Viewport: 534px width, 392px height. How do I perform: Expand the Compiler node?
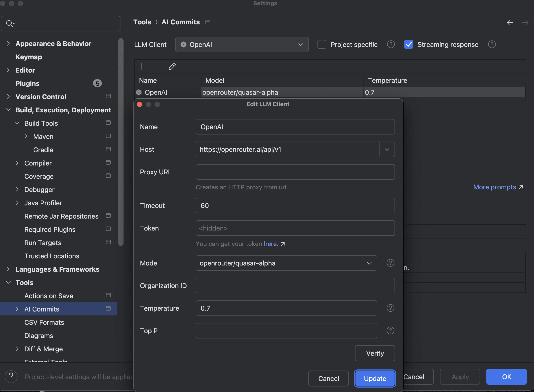[x=17, y=163]
